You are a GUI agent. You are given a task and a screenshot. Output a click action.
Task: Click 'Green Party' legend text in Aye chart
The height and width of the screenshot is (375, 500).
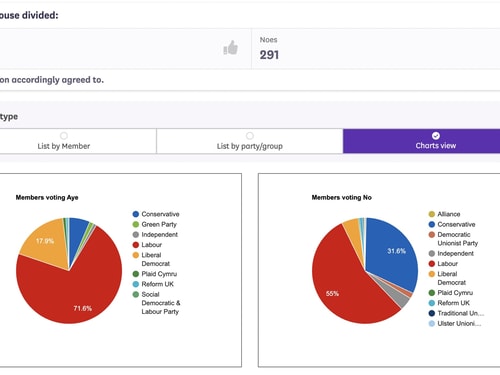tap(159, 224)
